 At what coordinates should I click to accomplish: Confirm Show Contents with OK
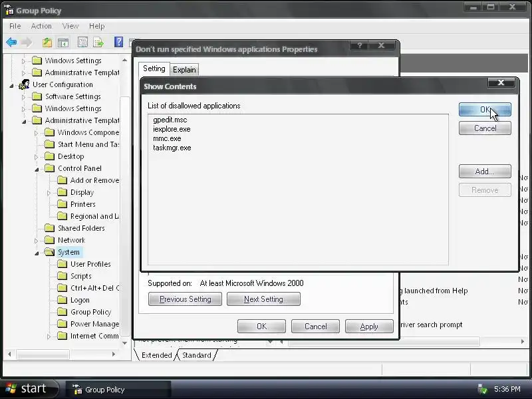[485, 110]
